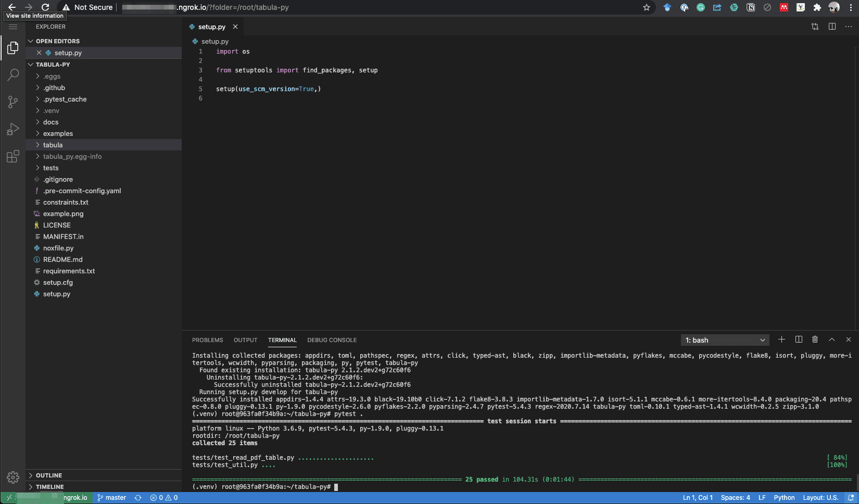This screenshot has height=504, width=859.
Task: Expand the OUTLINE section
Action: point(49,475)
